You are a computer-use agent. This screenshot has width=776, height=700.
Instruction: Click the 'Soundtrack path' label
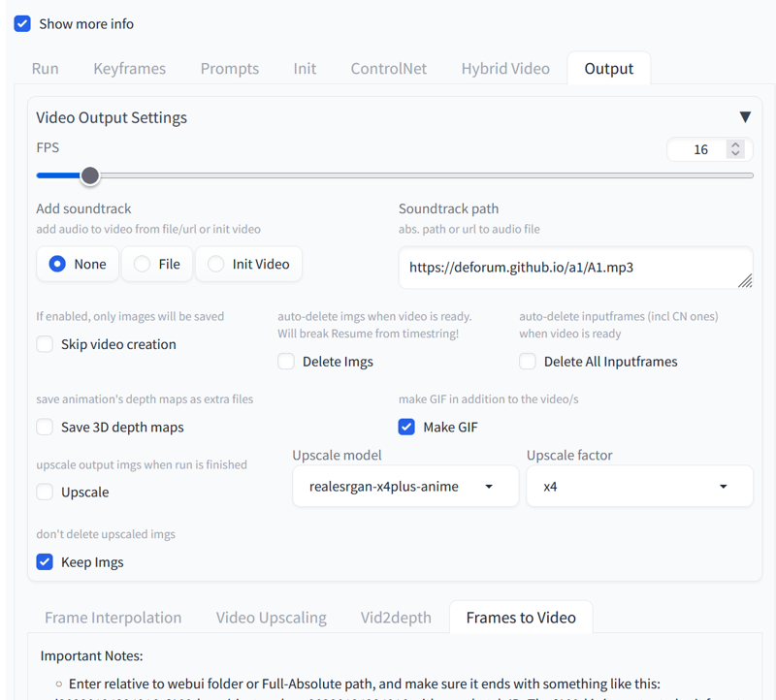[x=449, y=208]
